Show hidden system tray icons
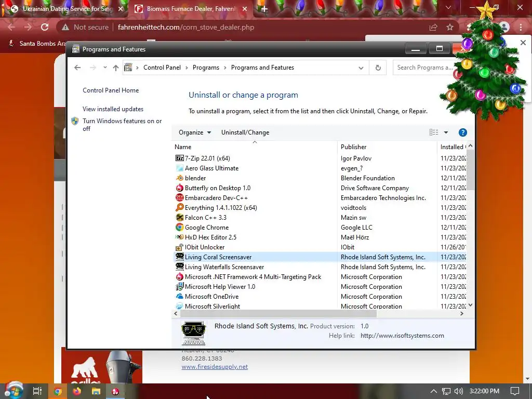 tap(434, 391)
